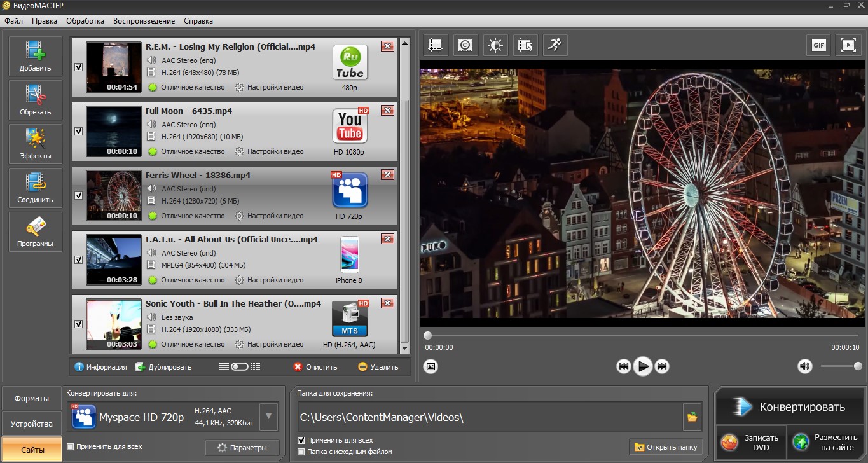Click the Конвертировать button
Viewport: 868px width, 463px height.
click(789, 407)
